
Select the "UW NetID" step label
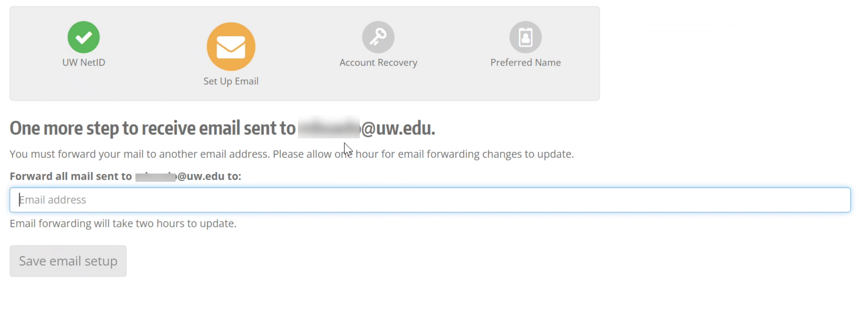click(x=84, y=63)
